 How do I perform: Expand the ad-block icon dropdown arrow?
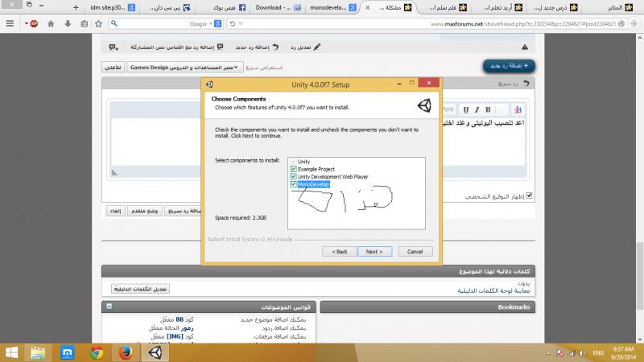[27, 24]
